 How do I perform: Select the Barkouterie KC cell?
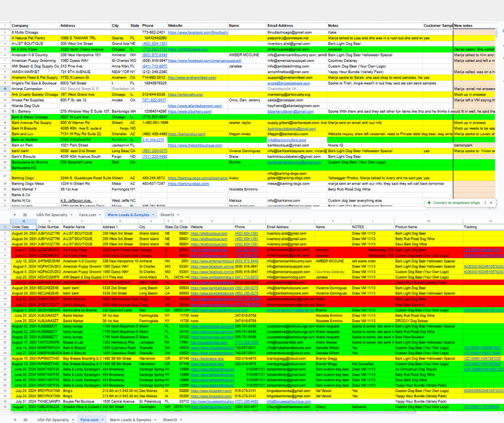(x=35, y=168)
